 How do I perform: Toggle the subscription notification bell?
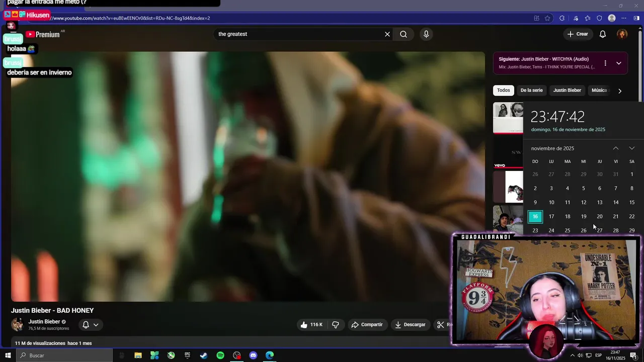86,325
